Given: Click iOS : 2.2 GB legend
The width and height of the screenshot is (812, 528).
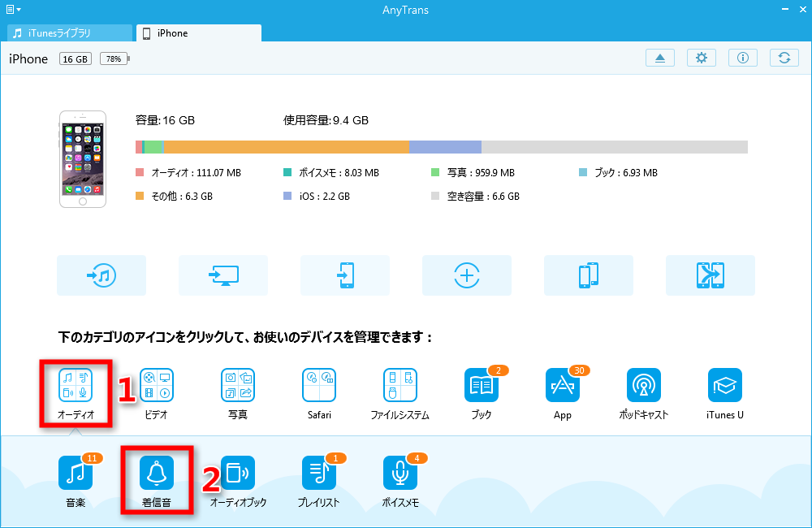Looking at the screenshot, I should tap(317, 197).
